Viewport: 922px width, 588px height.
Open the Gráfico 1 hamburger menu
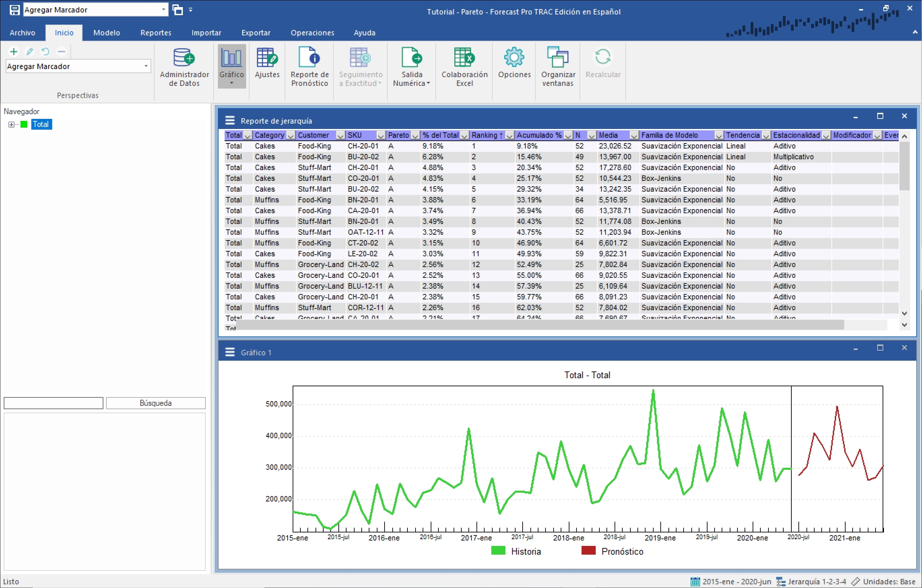230,352
